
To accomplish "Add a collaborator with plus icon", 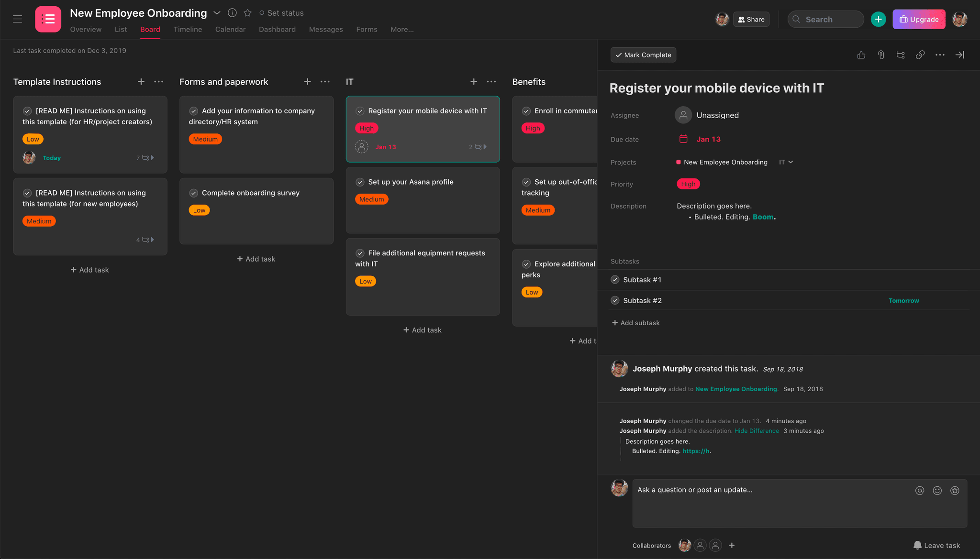I will tap(732, 545).
